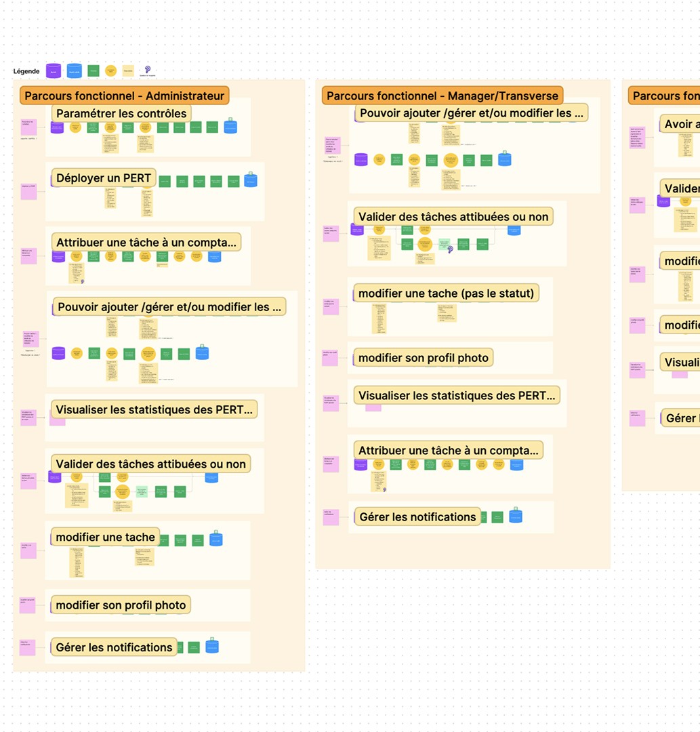This screenshot has width=700, height=732.
Task: Select the blue cylinder in the legend
Action: click(74, 71)
